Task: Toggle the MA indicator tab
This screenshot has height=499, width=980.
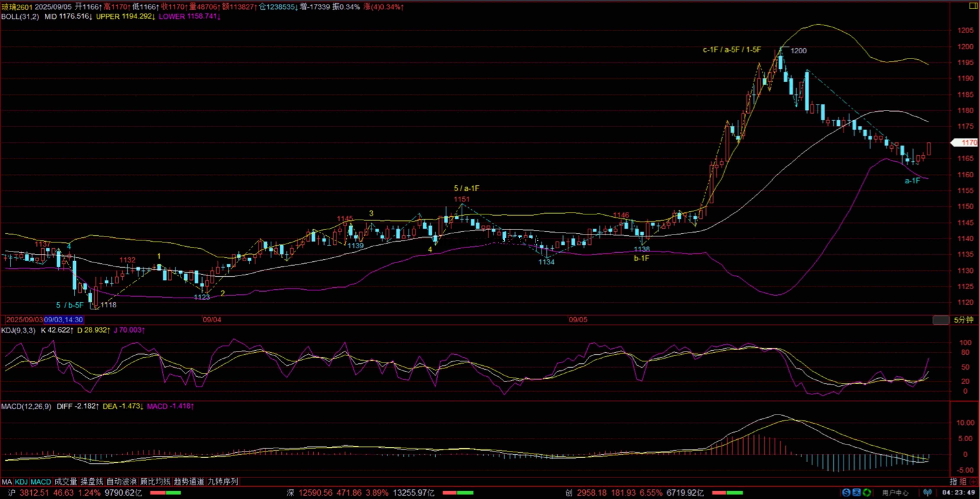Action: pos(7,481)
